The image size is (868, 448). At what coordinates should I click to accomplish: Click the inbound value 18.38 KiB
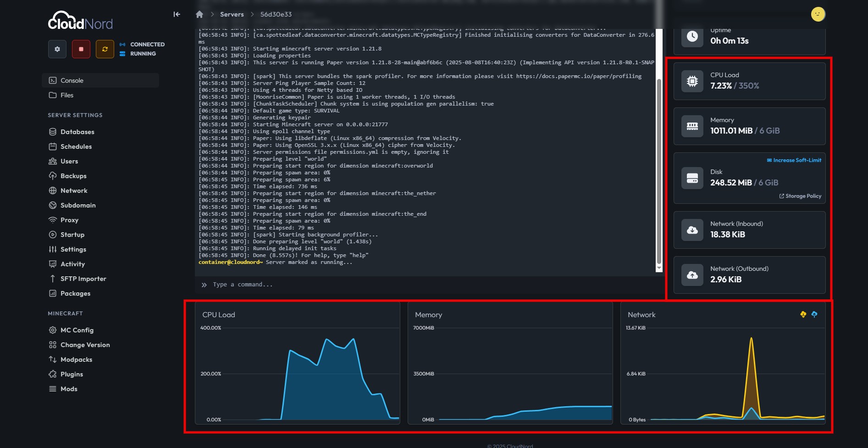point(728,235)
